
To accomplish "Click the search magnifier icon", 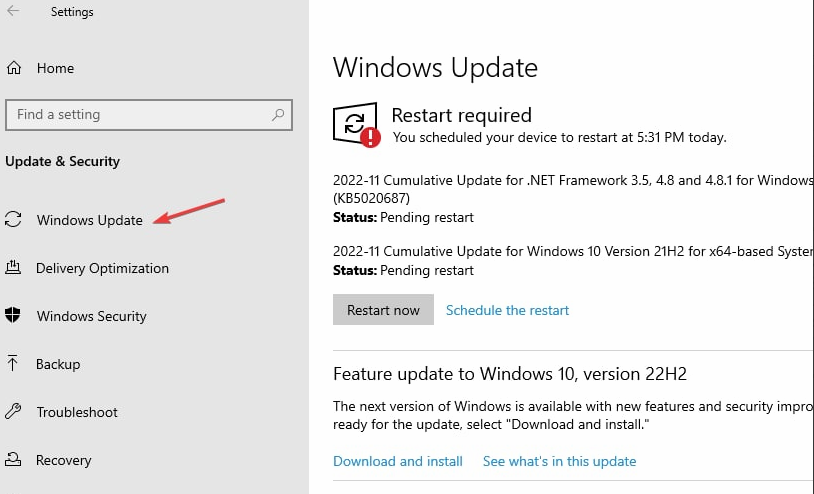I will (x=279, y=115).
